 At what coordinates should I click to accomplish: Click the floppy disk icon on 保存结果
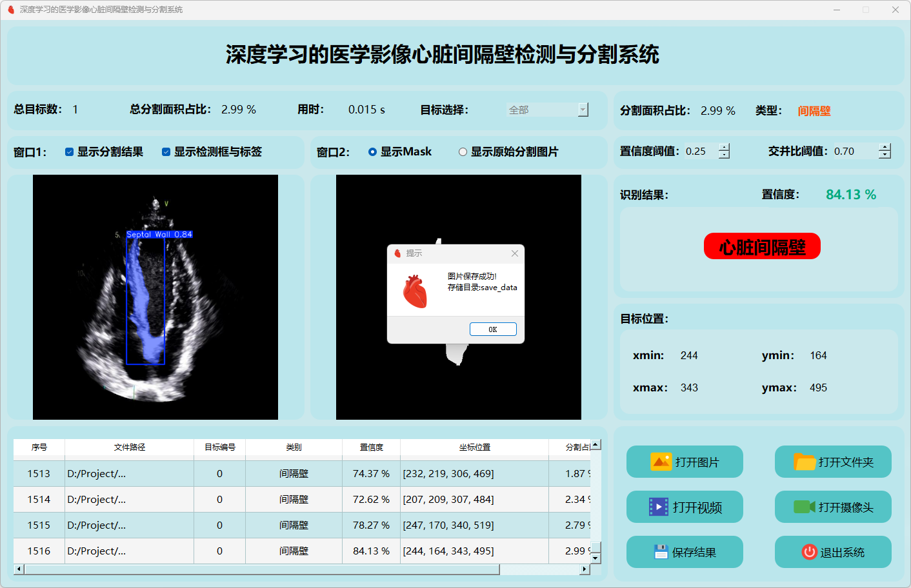click(660, 552)
